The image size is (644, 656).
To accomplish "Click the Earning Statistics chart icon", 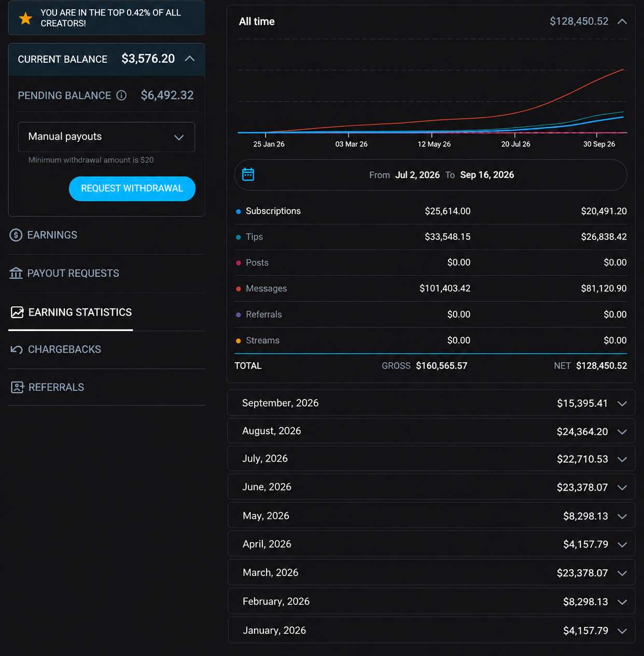I will tap(17, 312).
